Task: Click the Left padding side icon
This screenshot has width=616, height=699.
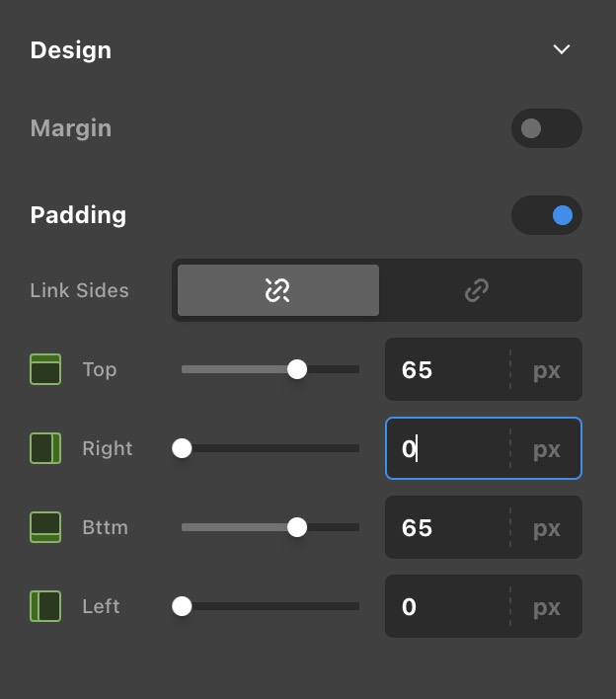Action: [x=45, y=606]
